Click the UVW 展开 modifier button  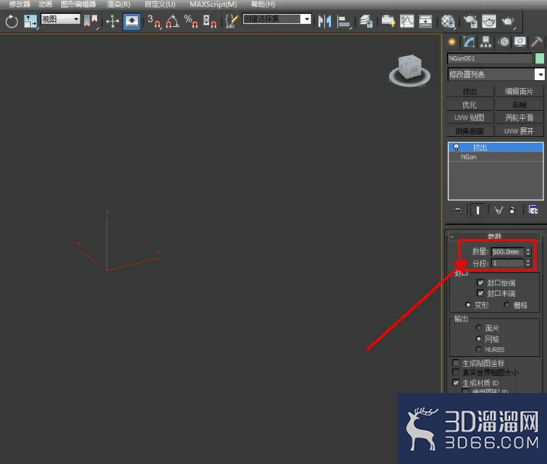click(519, 131)
